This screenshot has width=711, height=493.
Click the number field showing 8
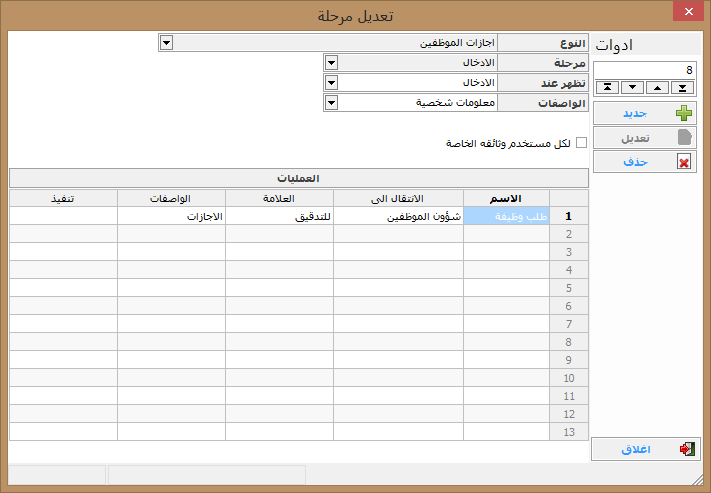point(645,69)
